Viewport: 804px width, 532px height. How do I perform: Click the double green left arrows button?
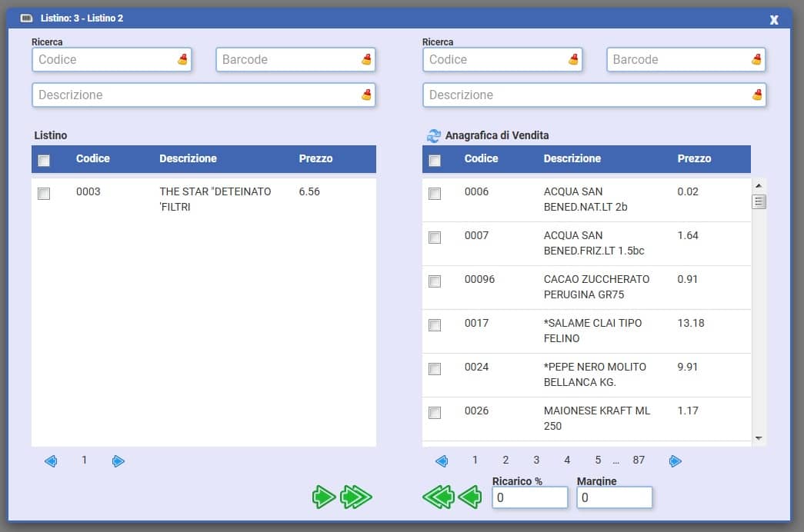pos(439,498)
